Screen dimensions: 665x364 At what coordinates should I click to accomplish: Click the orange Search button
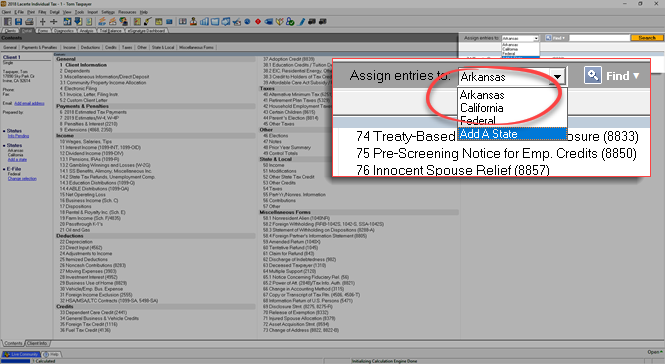click(x=647, y=38)
